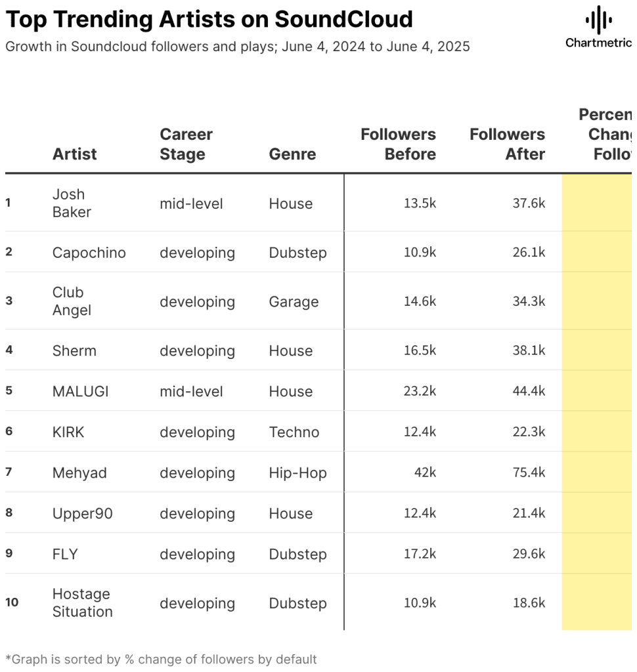Select Mehyad's Hip-Hop genre cell
This screenshot has width=637, height=672.
coord(297,472)
